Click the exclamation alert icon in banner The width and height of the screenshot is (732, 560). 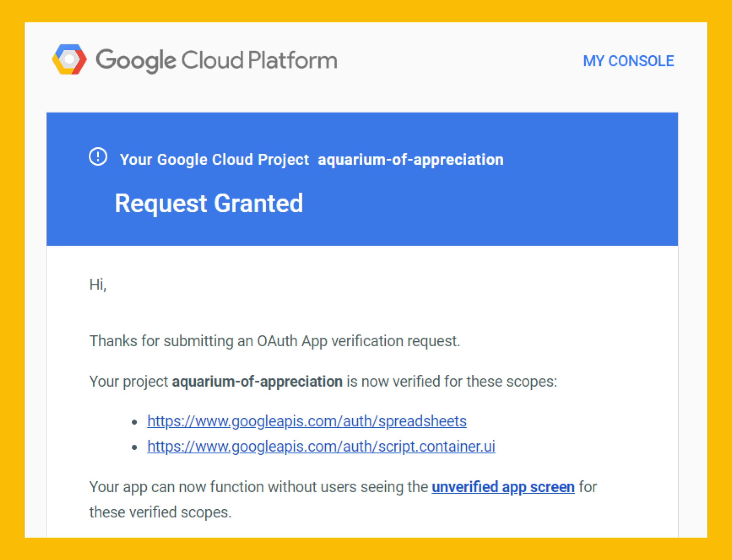(x=98, y=156)
